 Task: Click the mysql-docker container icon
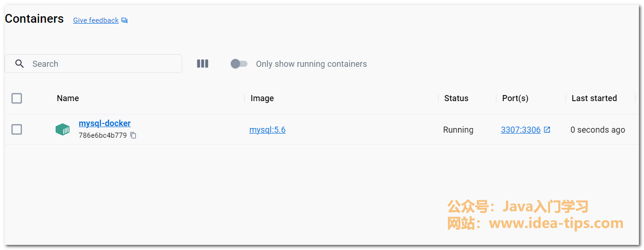[63, 129]
